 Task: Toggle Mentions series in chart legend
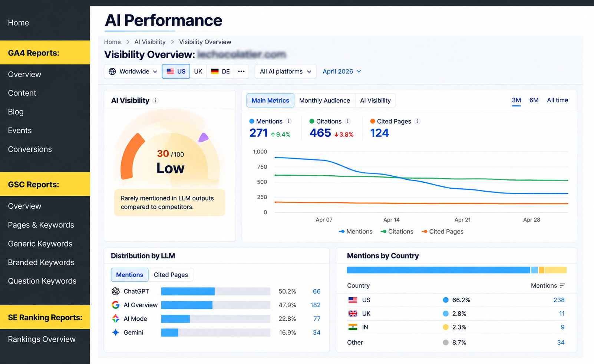(356, 232)
